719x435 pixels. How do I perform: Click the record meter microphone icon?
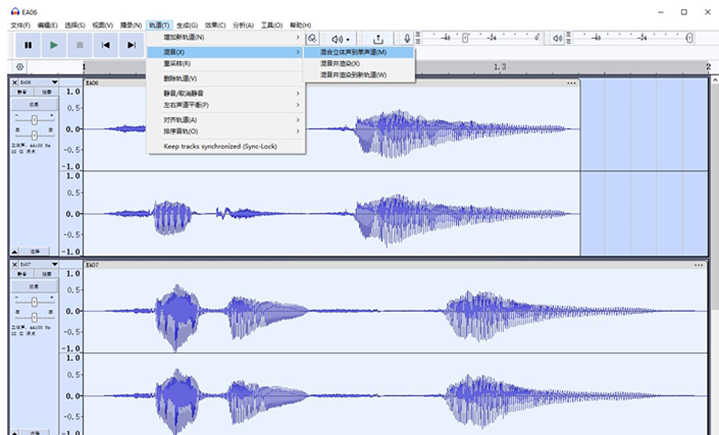tap(407, 39)
